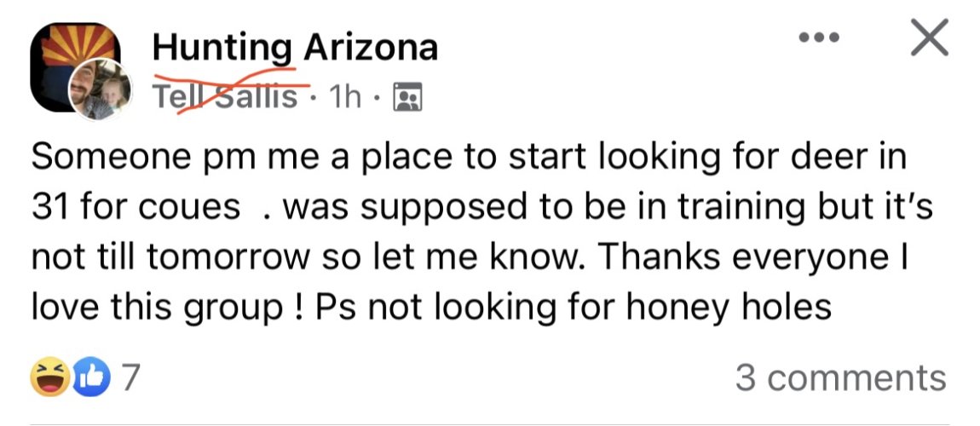The width and height of the screenshot is (980, 426).
Task: Dismiss the post with the X icon
Action: (x=930, y=37)
